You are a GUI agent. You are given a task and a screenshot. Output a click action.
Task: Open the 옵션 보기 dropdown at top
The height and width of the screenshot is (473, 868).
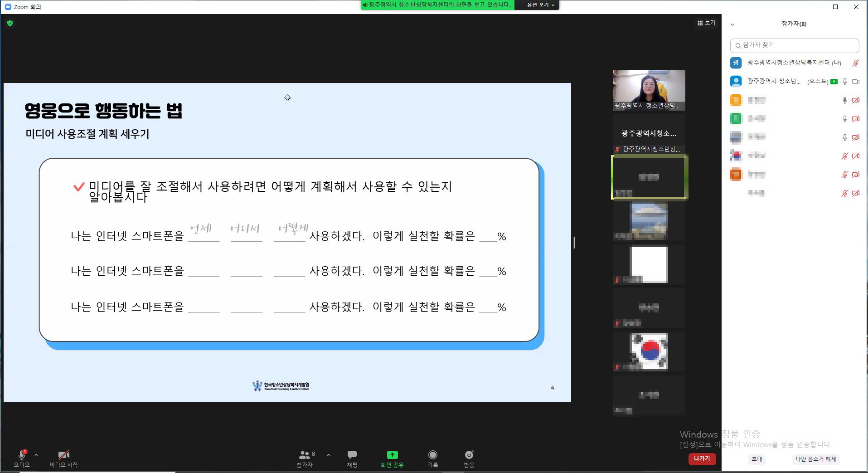[x=540, y=5]
